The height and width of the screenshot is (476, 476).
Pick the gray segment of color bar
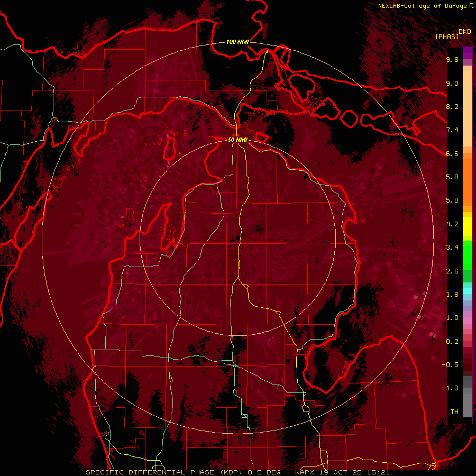pos(467,398)
